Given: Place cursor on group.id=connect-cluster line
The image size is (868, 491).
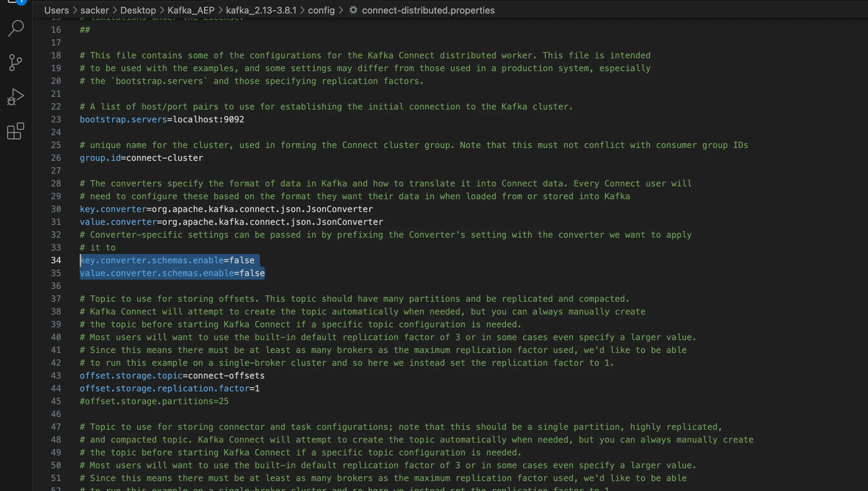Looking at the screenshot, I should point(141,158).
